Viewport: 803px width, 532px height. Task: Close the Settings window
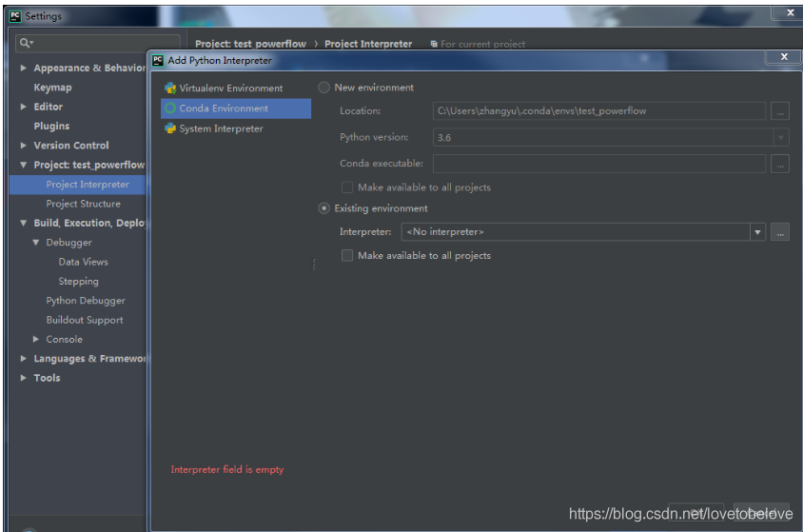tap(790, 12)
